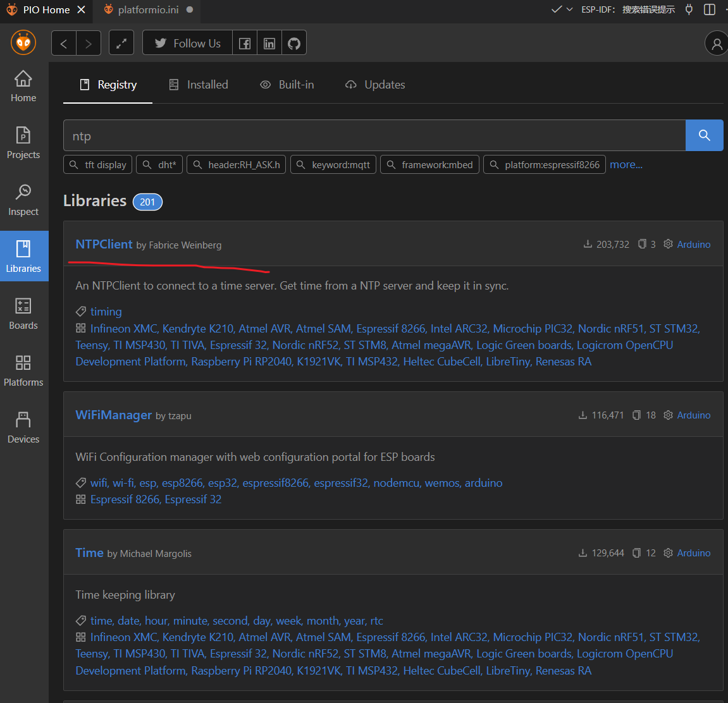Click the 'more...' search examples link
728x703 pixels.
click(x=626, y=165)
